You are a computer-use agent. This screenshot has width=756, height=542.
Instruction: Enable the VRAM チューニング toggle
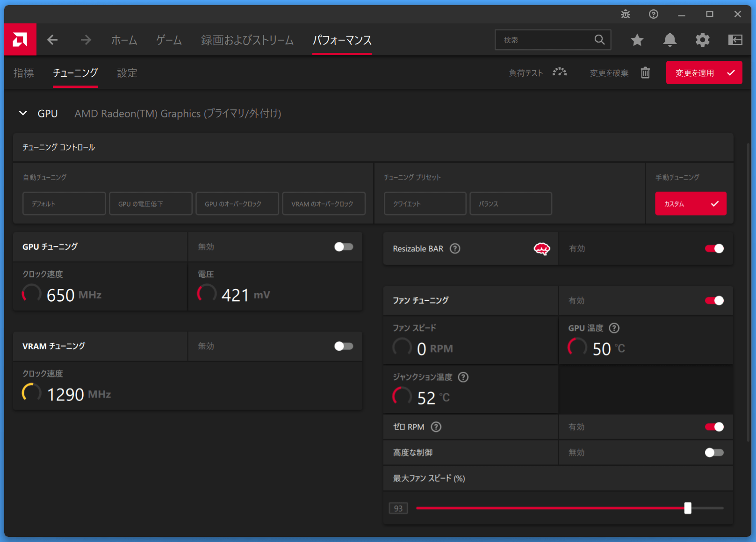pos(344,347)
